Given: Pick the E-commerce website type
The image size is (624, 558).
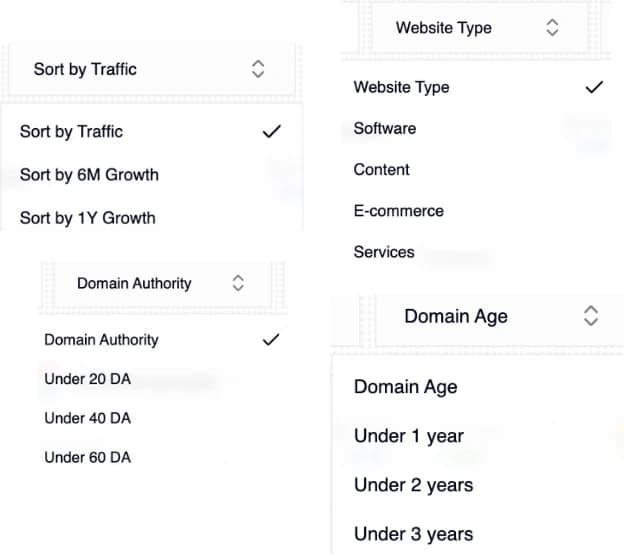Looking at the screenshot, I should 398,211.
